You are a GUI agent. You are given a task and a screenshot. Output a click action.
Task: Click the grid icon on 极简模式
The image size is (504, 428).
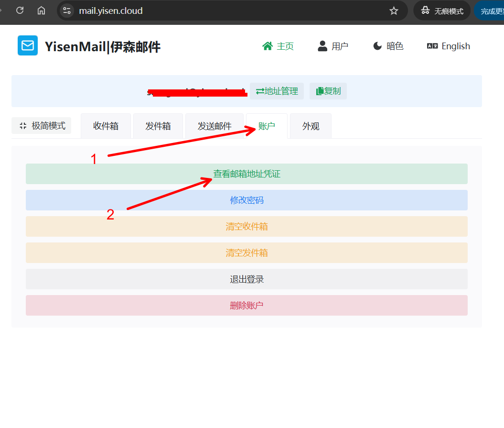click(22, 125)
